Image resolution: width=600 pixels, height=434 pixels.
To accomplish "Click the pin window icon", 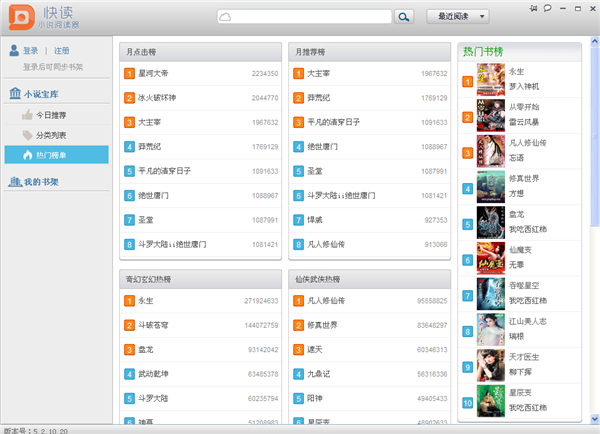I will point(533,8).
